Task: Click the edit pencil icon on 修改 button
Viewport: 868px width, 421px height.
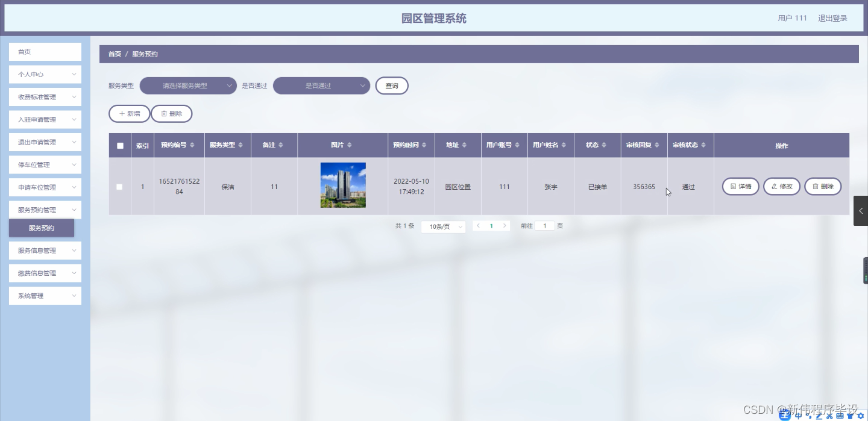Action: (775, 186)
